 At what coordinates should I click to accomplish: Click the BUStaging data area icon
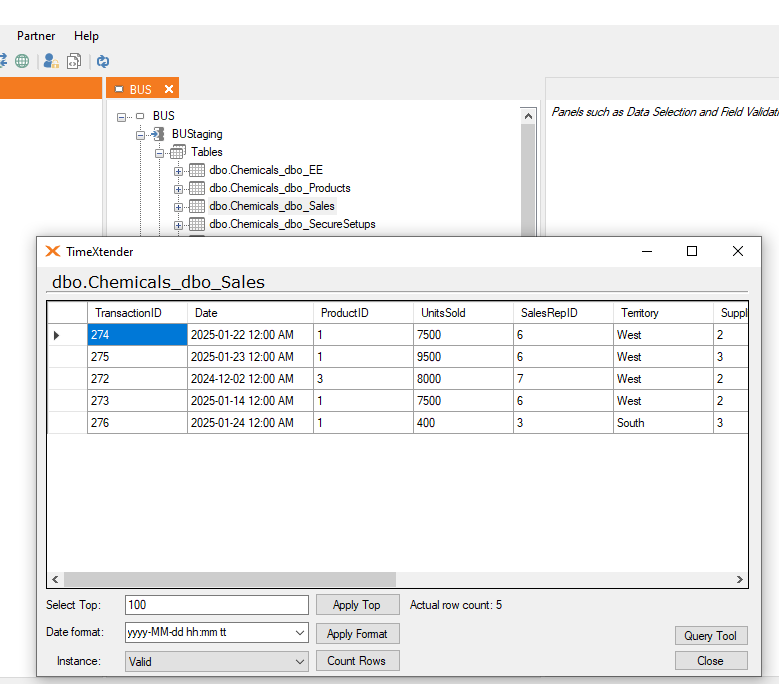click(x=158, y=134)
